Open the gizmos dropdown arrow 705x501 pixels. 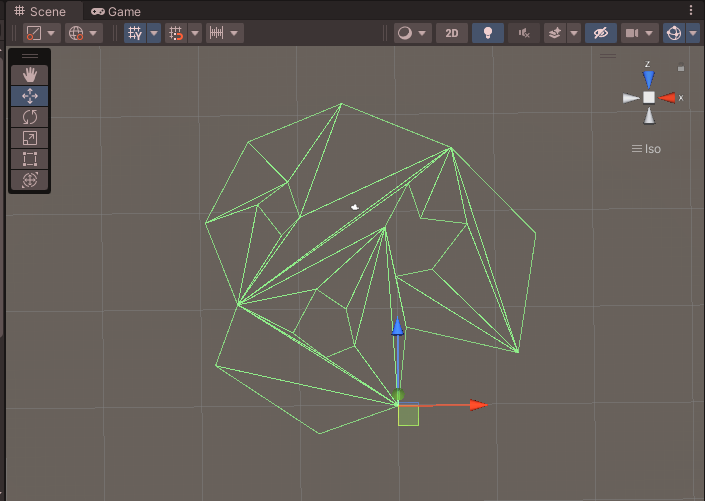[693, 33]
